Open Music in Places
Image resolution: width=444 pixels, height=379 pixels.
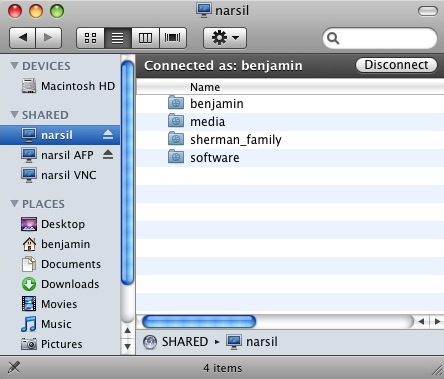pyautogui.click(x=60, y=324)
